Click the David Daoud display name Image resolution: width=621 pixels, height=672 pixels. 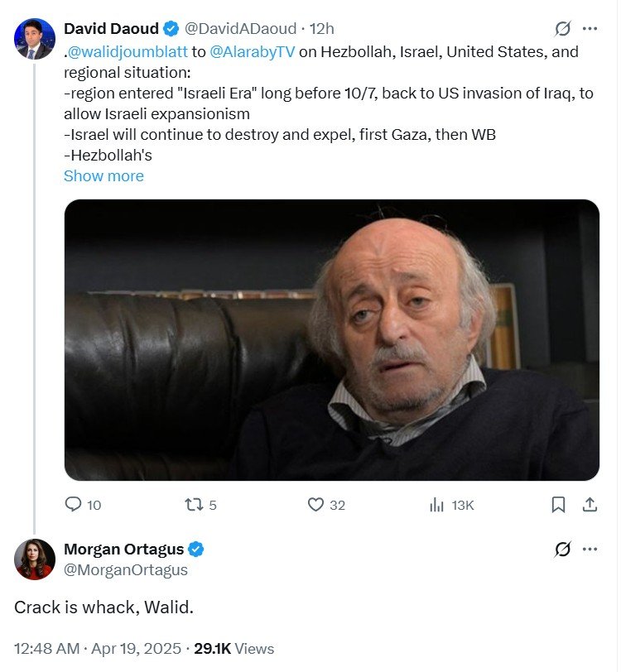click(111, 29)
